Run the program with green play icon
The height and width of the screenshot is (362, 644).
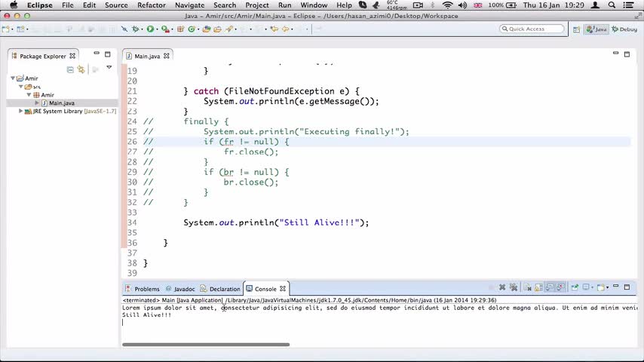[150, 29]
